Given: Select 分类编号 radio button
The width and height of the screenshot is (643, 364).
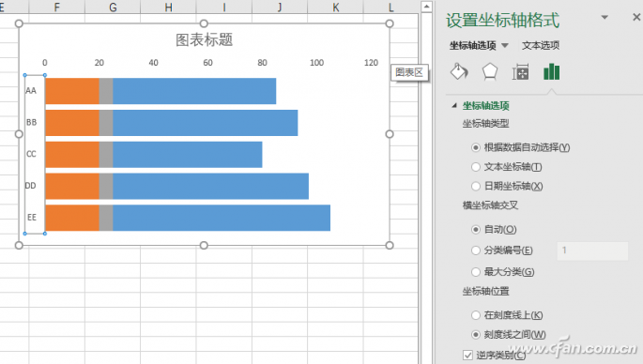Looking at the screenshot, I should coord(476,250).
